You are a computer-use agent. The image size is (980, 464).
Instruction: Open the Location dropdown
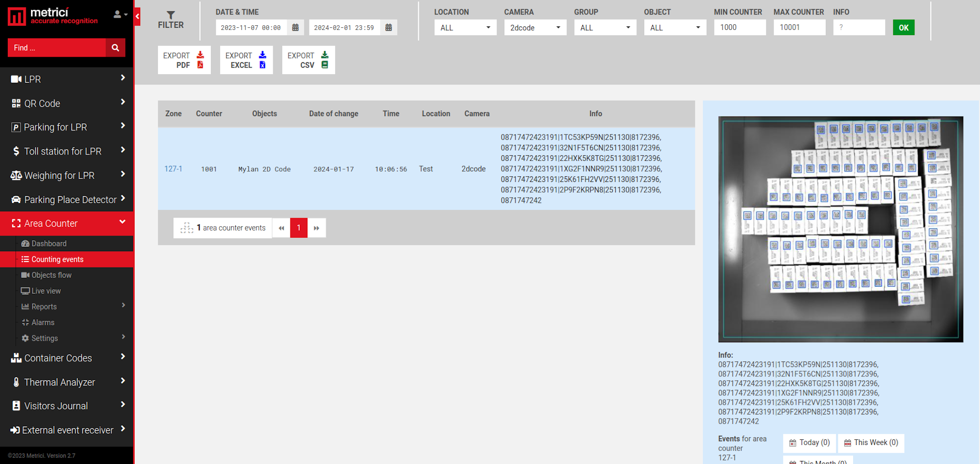pos(465,27)
